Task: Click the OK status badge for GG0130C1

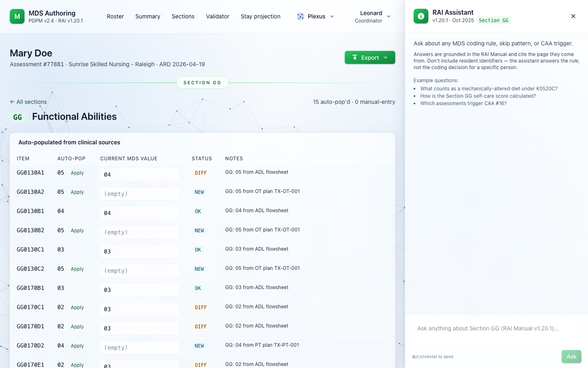Action: [198, 250]
